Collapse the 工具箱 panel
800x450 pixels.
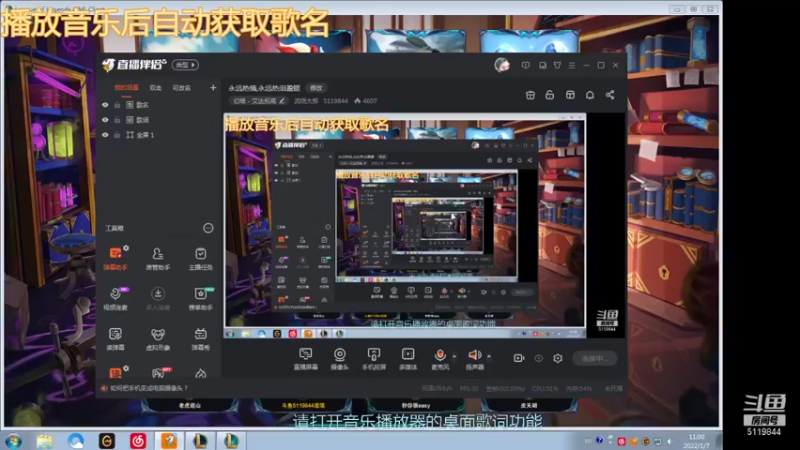click(208, 228)
